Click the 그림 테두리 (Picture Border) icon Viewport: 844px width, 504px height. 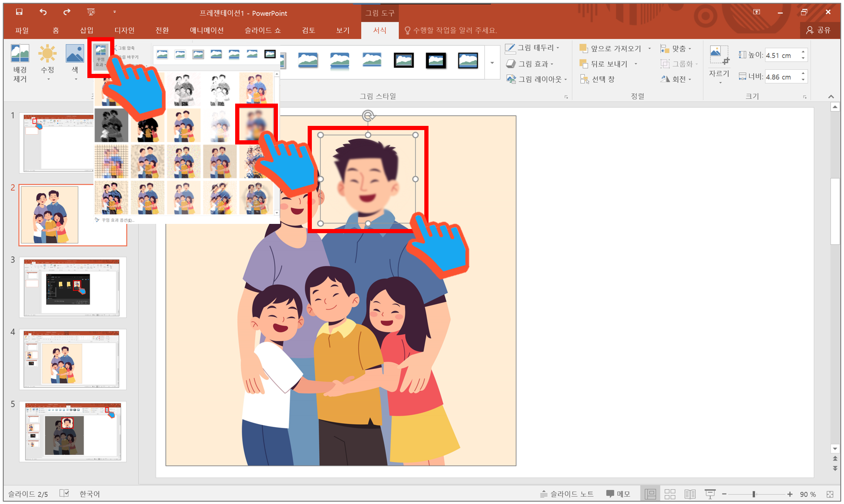tap(531, 48)
